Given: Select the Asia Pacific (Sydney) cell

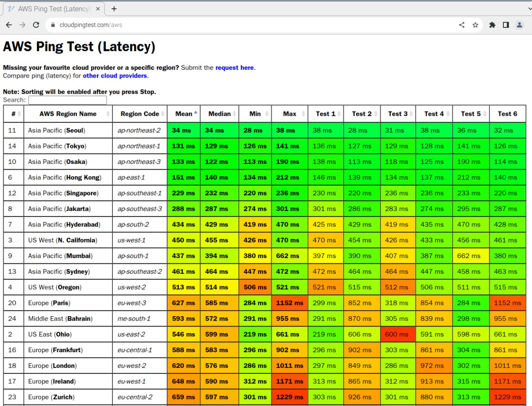Looking at the screenshot, I should coord(68,272).
